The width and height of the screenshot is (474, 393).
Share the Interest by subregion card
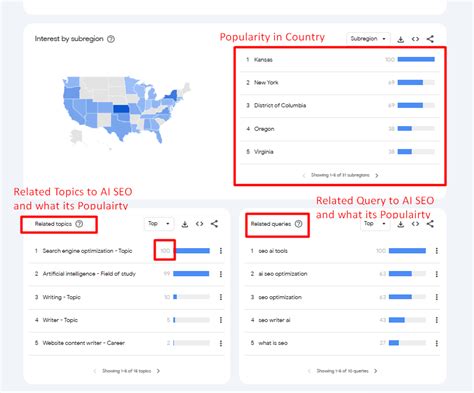click(x=430, y=39)
